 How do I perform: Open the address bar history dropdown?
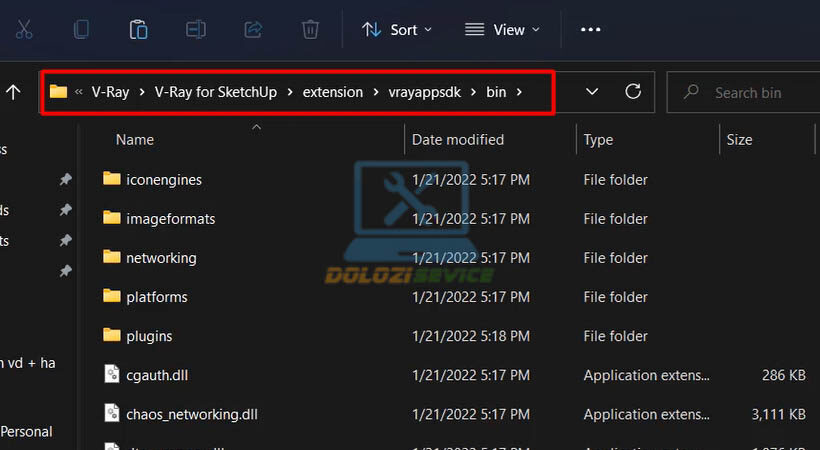(592, 92)
